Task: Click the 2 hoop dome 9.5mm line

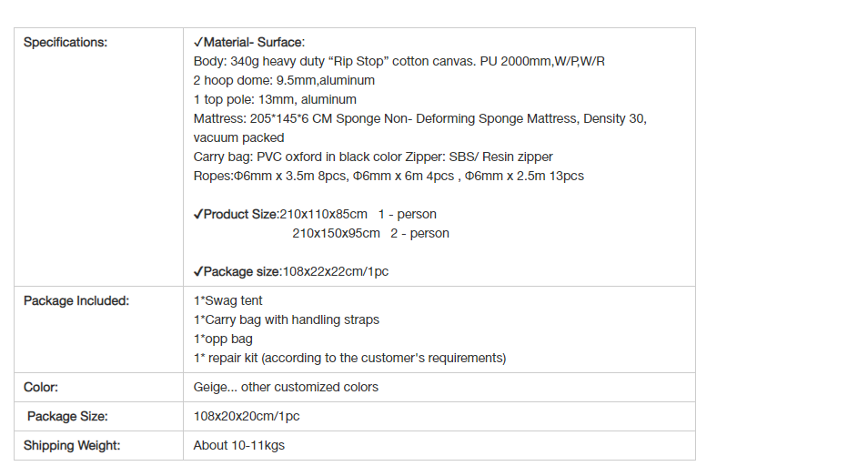Action: point(284,81)
